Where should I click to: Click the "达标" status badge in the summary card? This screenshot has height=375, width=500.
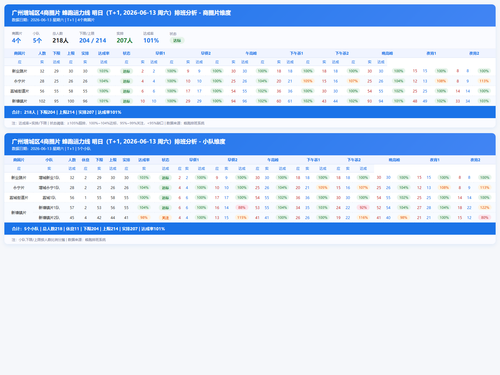(177, 40)
